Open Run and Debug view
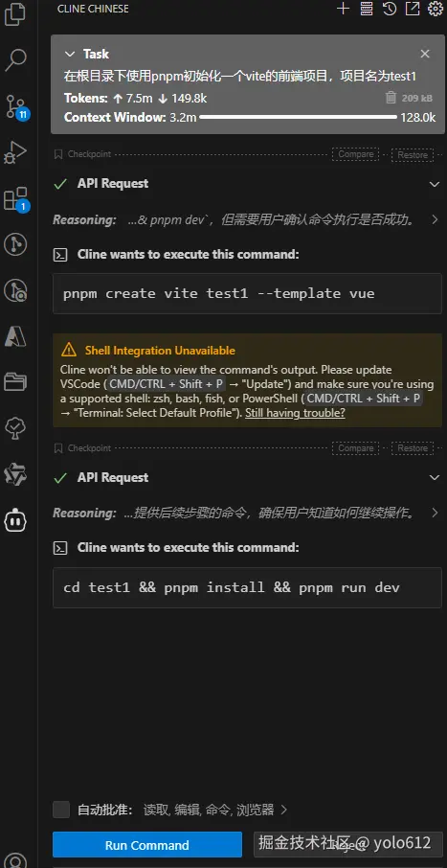This screenshot has height=868, width=447. click(x=15, y=152)
